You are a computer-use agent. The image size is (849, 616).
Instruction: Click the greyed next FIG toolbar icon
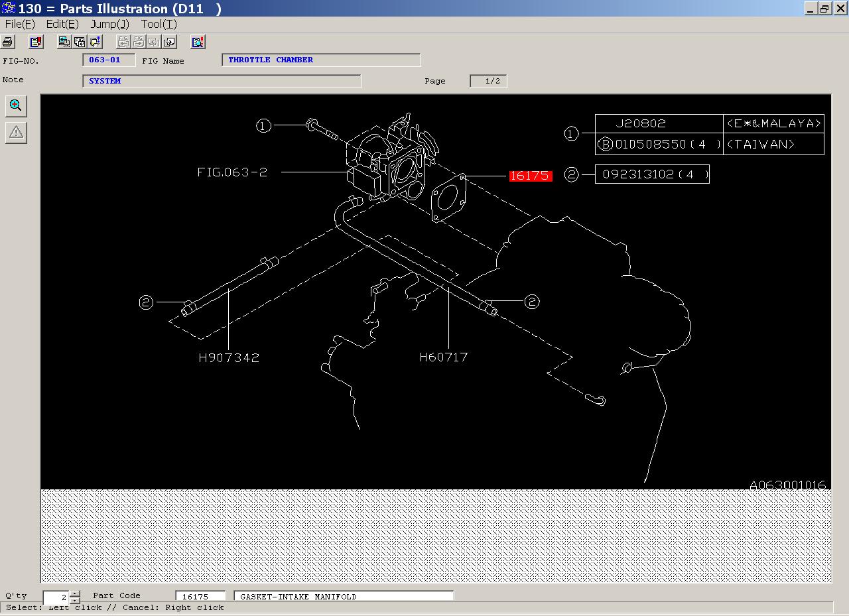139,42
